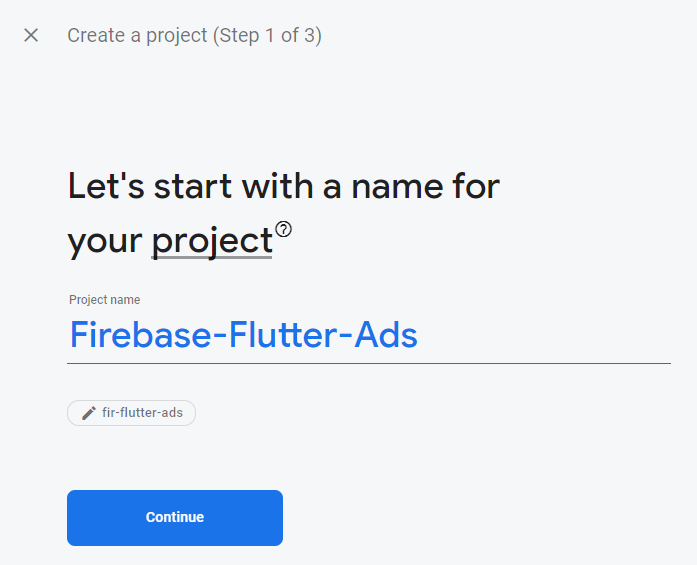Click the "fir-flutter-ads" ID text
Screen dimensions: 697x565
(x=142, y=413)
